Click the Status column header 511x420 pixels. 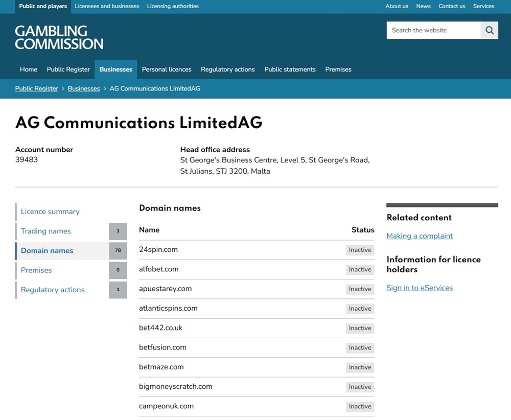[x=363, y=230]
